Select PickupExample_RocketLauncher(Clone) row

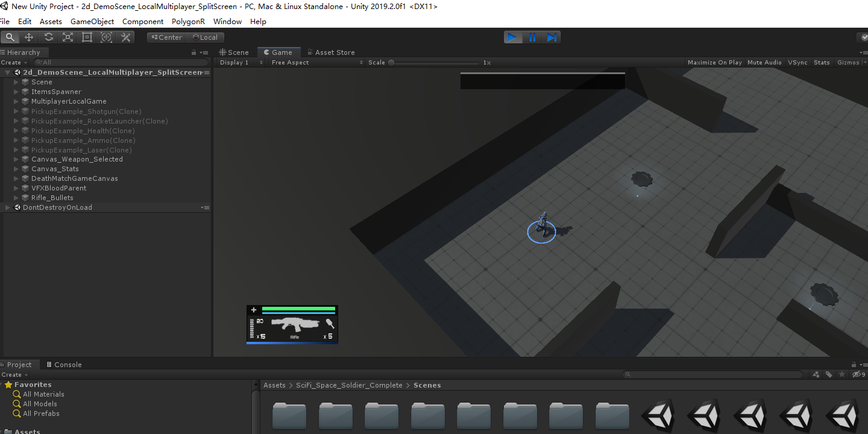pos(99,121)
